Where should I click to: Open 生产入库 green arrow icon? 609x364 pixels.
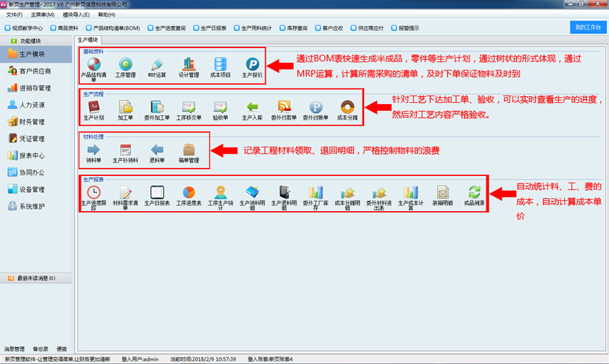click(x=252, y=107)
